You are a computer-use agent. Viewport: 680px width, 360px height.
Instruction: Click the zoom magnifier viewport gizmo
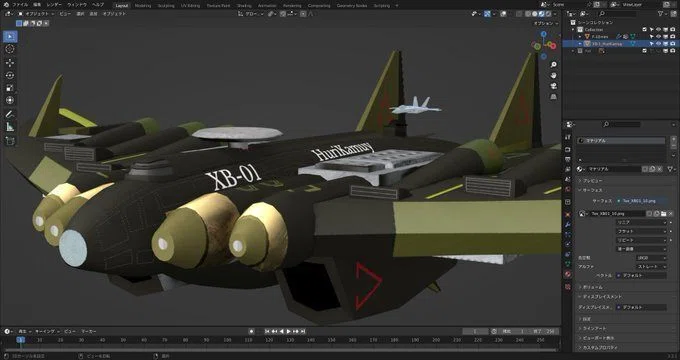coord(553,65)
